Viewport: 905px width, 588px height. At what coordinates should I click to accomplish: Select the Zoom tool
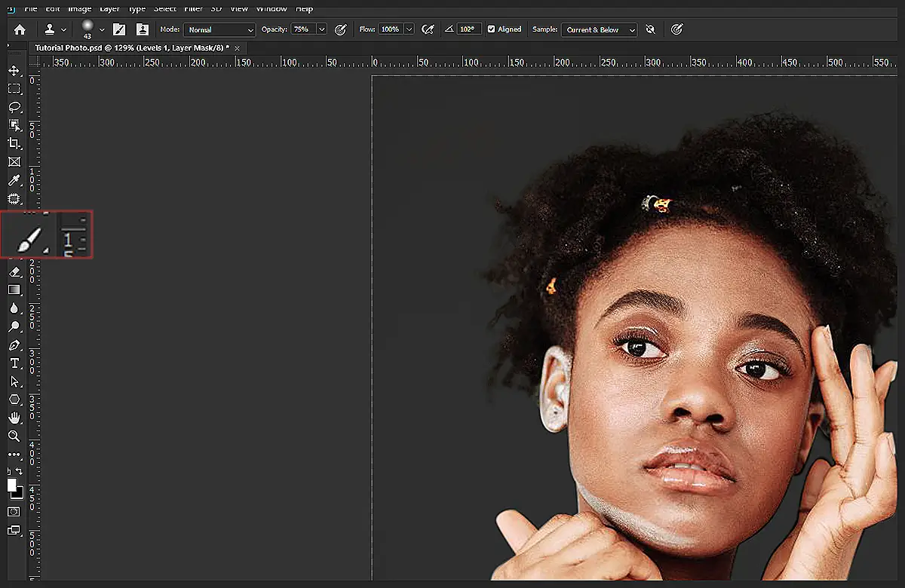pyautogui.click(x=14, y=436)
